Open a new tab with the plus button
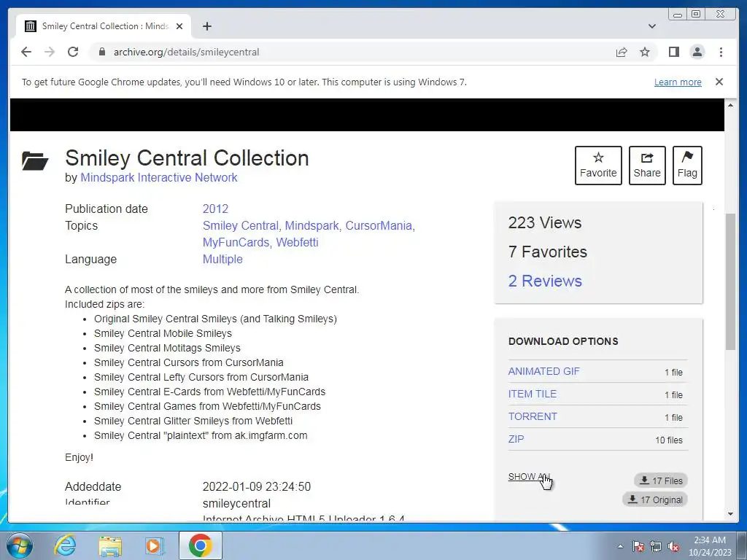Image resolution: width=747 pixels, height=560 pixels. click(206, 26)
